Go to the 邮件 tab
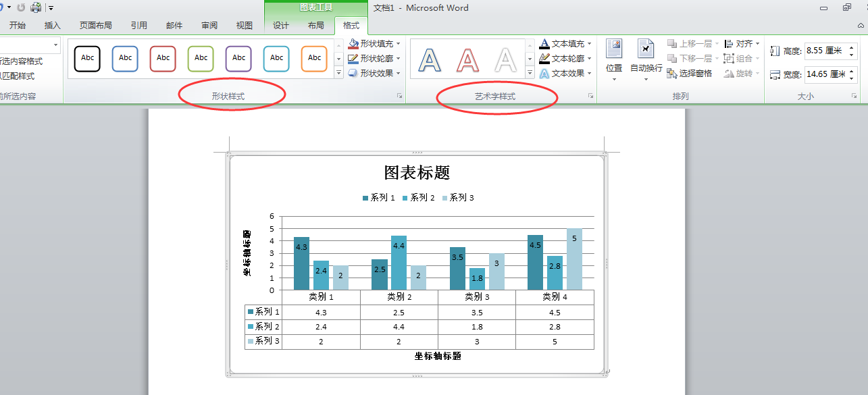Image resolution: width=868 pixels, height=395 pixels. 174,26
